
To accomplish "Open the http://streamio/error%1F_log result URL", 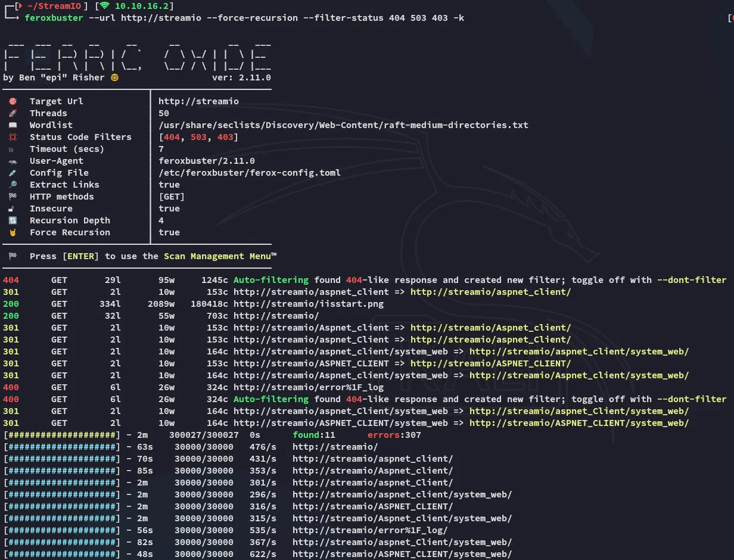I will click(308, 387).
